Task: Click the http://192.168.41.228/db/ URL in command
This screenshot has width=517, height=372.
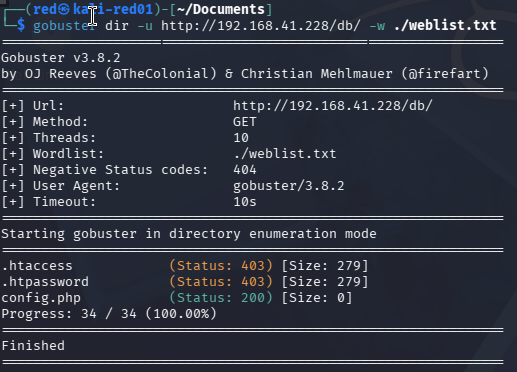Action: pyautogui.click(x=261, y=26)
